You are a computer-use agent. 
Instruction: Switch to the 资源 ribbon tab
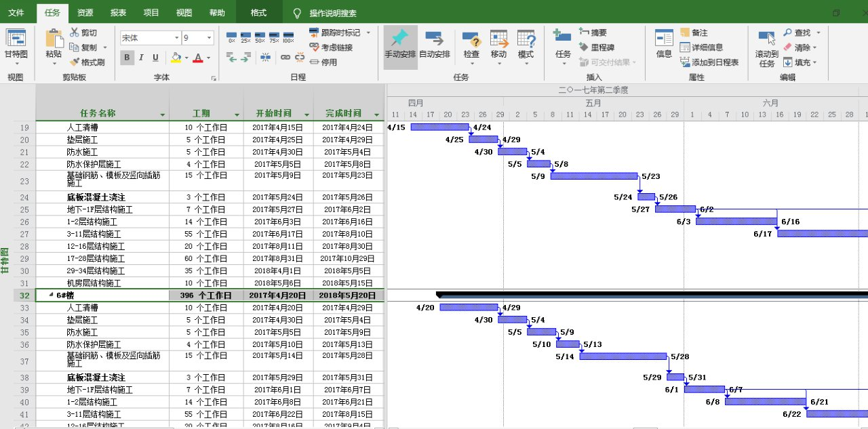[x=85, y=13]
